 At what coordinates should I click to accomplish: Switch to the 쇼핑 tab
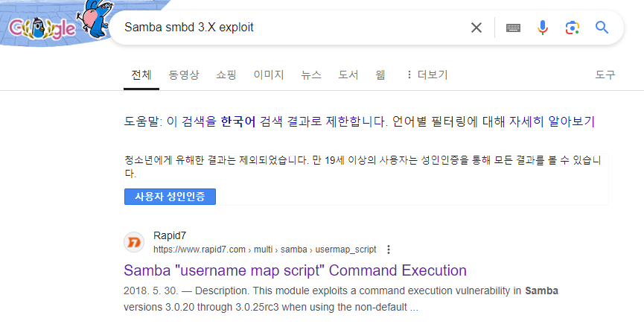[226, 74]
